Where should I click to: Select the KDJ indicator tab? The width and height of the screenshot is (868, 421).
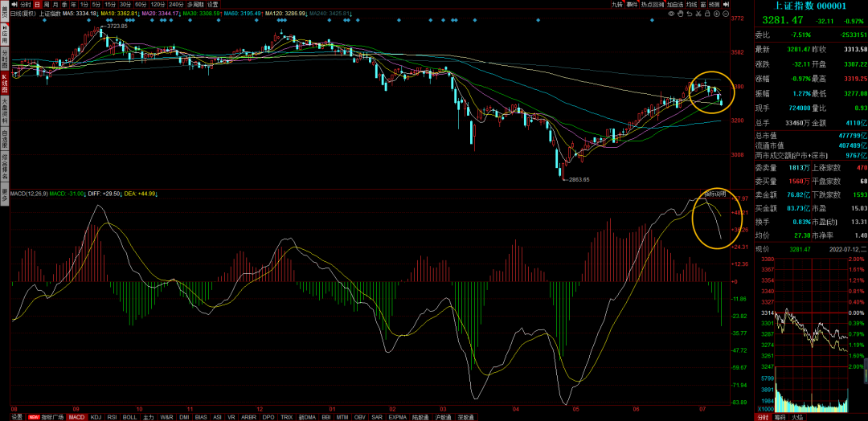(96, 417)
